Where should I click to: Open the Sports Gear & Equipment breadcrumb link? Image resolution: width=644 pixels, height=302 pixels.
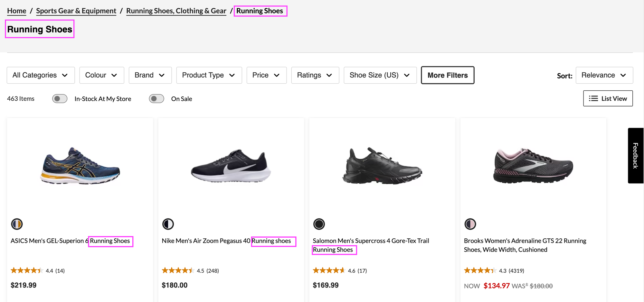pyautogui.click(x=76, y=11)
